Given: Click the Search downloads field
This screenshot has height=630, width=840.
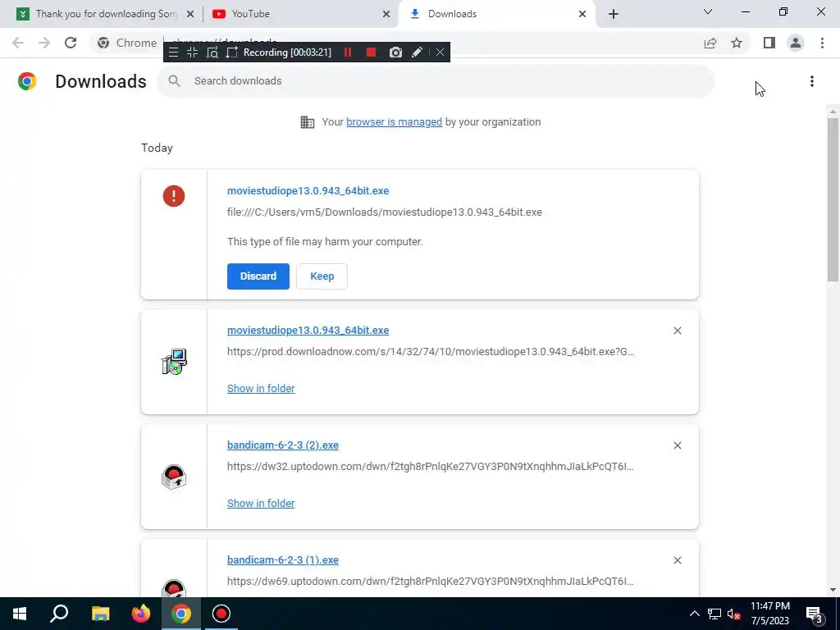Looking at the screenshot, I should coord(436,81).
